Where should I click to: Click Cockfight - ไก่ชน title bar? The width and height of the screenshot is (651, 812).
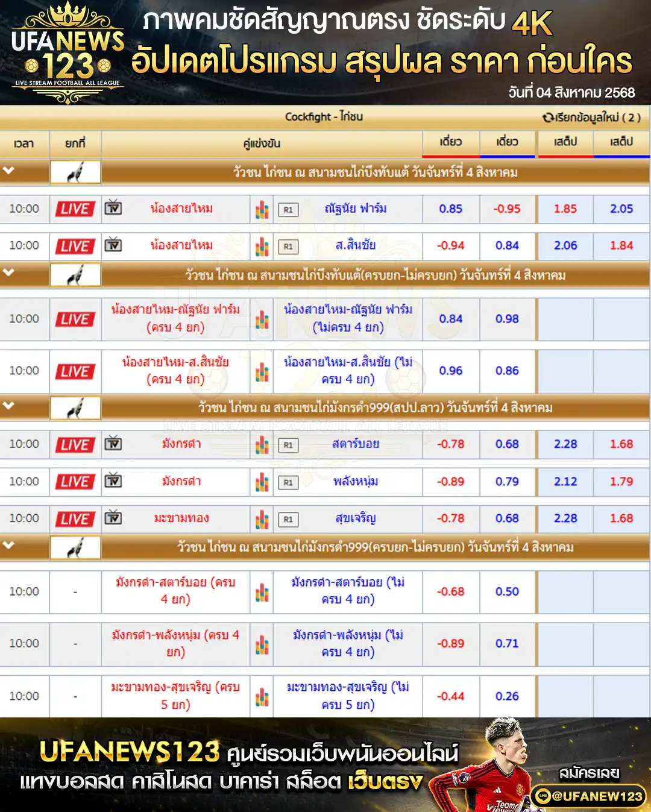[x=324, y=117]
